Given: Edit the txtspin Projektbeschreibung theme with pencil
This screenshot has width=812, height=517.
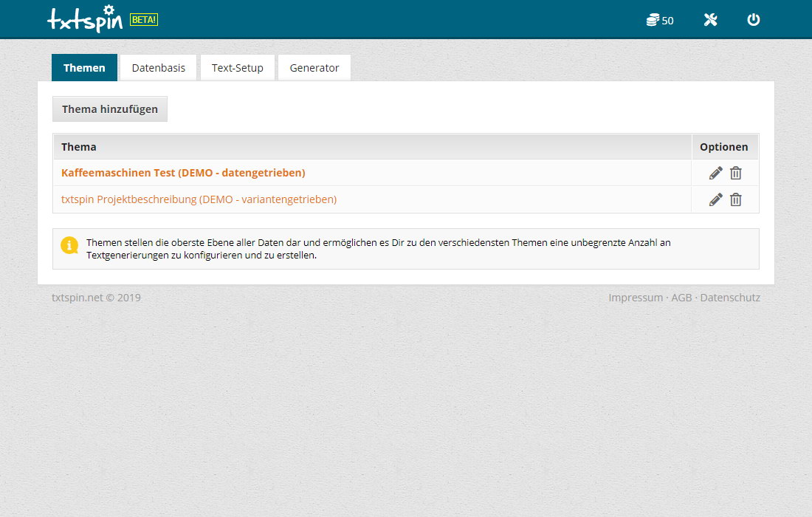Looking at the screenshot, I should (715, 199).
